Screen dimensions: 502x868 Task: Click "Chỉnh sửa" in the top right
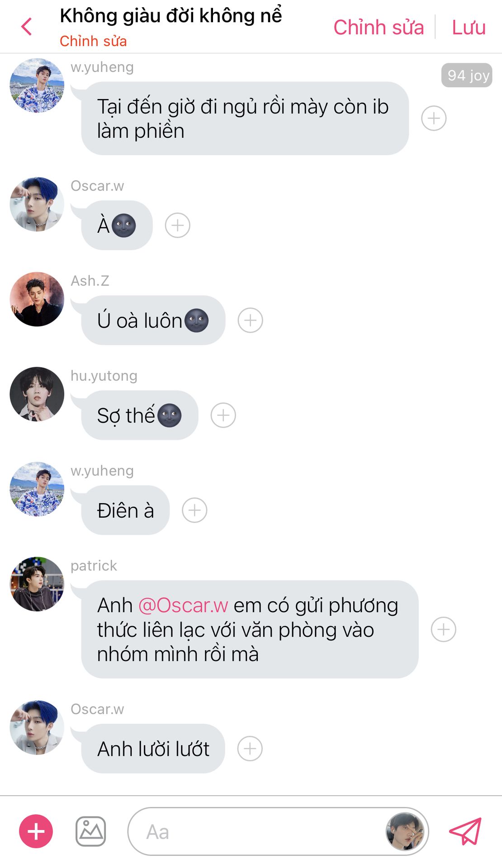click(x=379, y=27)
